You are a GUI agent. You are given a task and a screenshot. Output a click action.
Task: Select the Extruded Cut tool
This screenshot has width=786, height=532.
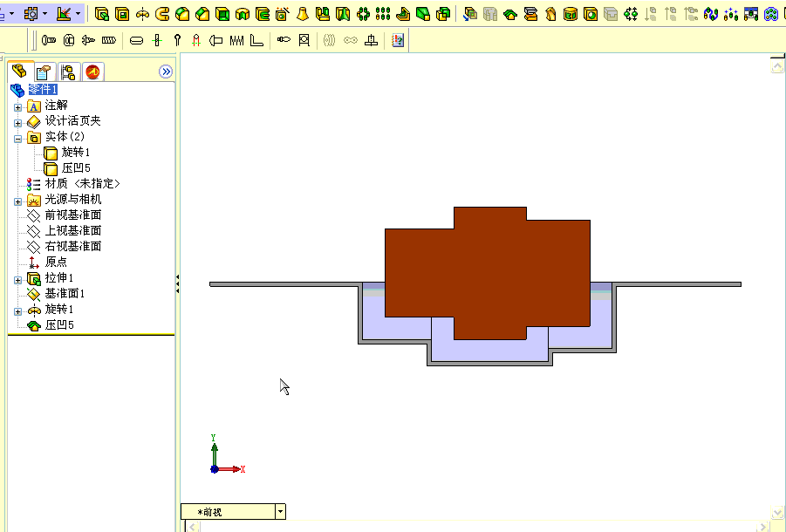point(122,14)
